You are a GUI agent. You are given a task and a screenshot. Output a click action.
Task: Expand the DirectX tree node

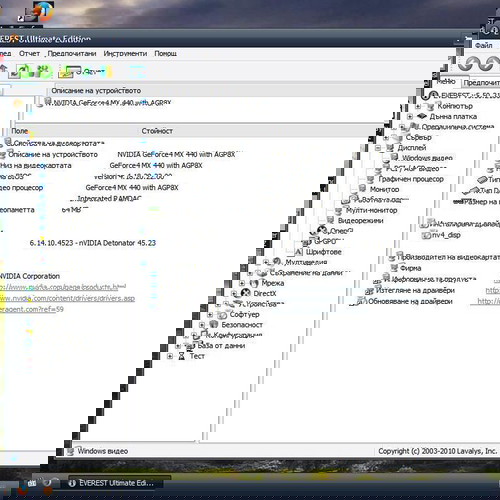tap(234, 294)
